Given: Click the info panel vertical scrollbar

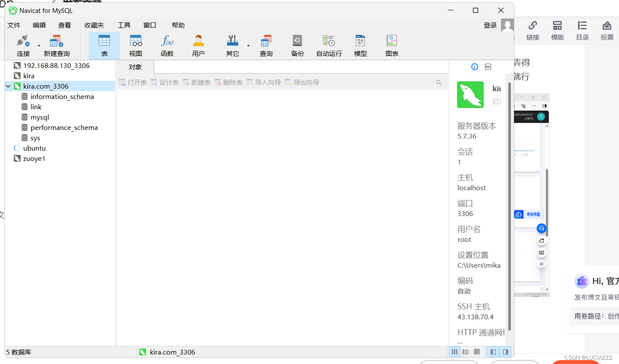Looking at the screenshot, I should tap(510, 207).
